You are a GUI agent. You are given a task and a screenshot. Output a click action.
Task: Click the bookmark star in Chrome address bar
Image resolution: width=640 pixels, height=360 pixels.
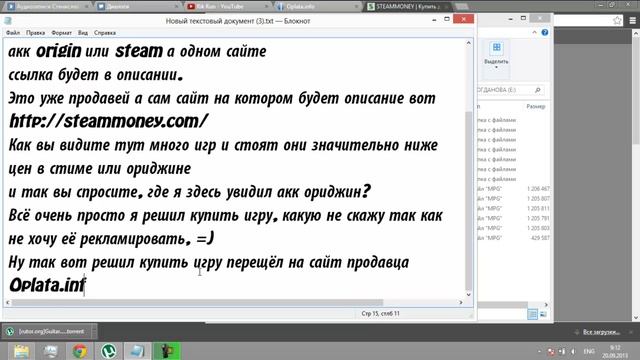pos(617,20)
